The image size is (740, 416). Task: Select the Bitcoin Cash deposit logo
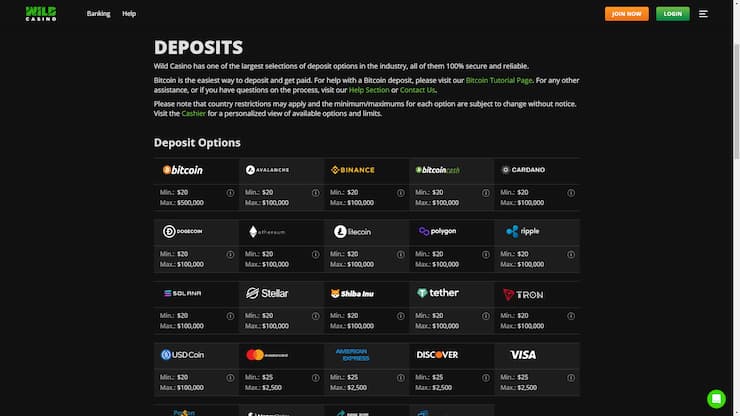click(x=437, y=170)
